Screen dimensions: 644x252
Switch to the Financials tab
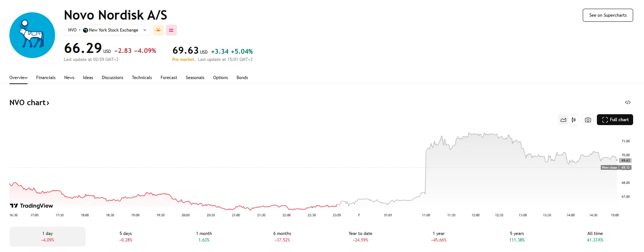(x=46, y=78)
